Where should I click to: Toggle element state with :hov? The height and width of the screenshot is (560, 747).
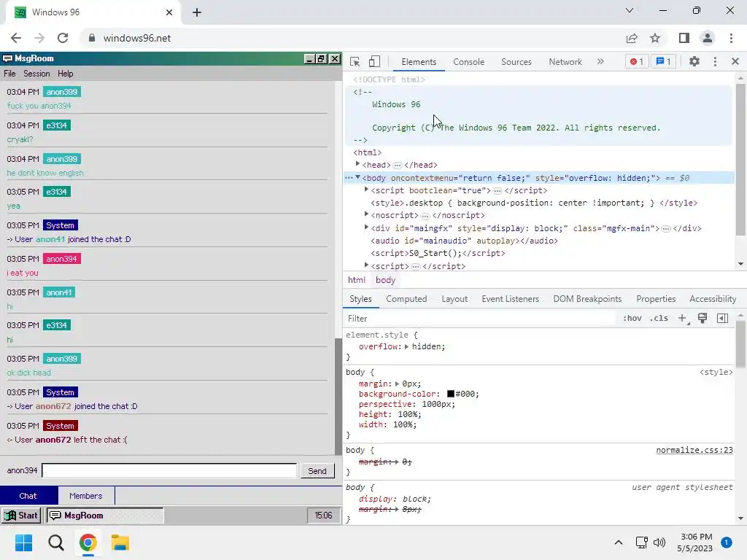(x=632, y=318)
